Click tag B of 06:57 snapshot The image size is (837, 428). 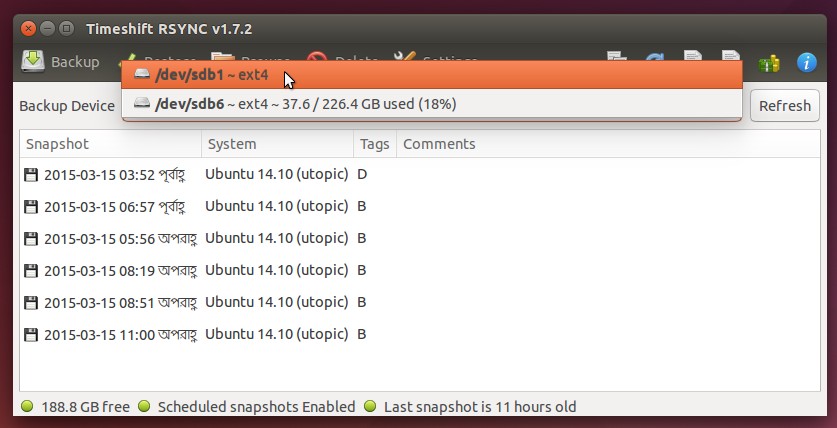[x=362, y=207]
